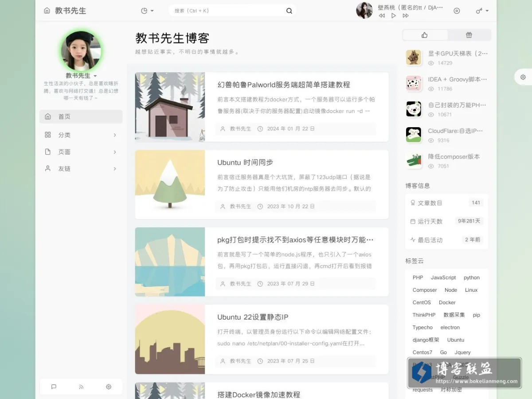Open the pkg打包时提示找不到axios article

(x=295, y=240)
